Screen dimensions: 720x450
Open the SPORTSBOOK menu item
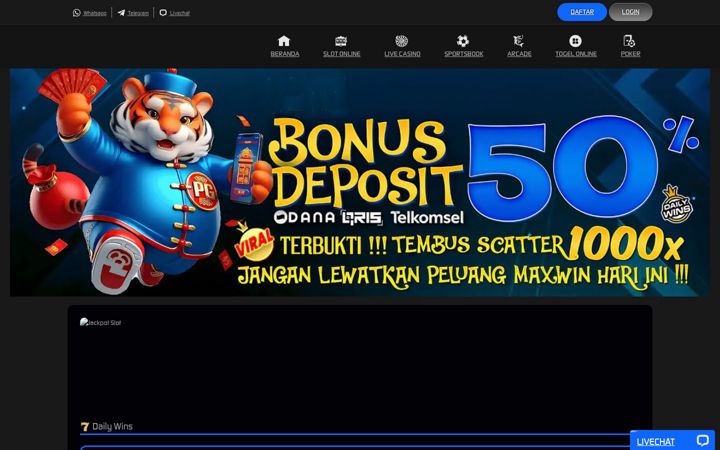(x=464, y=54)
